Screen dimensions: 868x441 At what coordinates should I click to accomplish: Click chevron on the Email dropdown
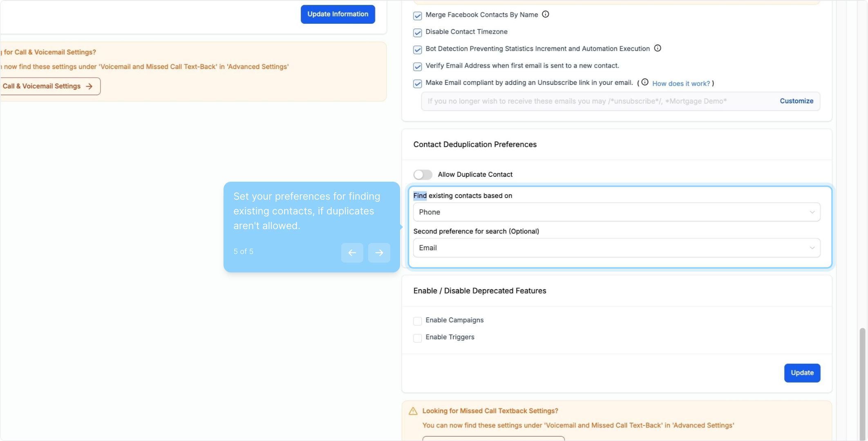(x=812, y=248)
